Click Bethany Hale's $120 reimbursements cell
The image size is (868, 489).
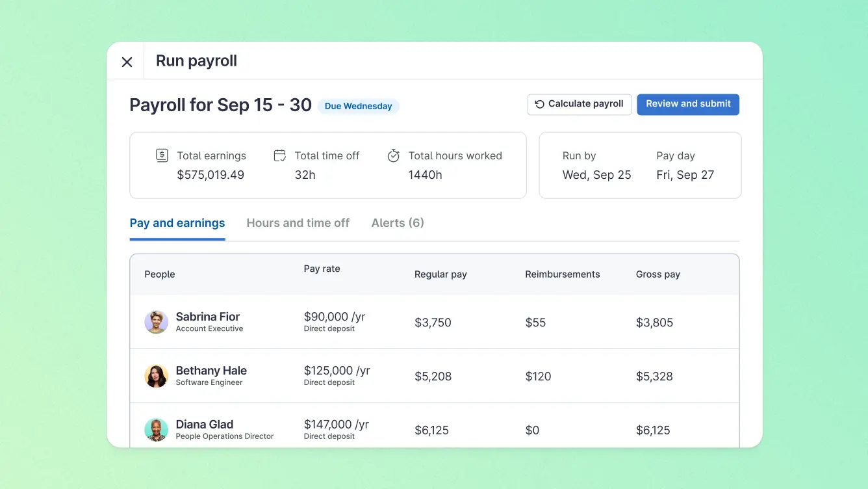click(x=538, y=377)
